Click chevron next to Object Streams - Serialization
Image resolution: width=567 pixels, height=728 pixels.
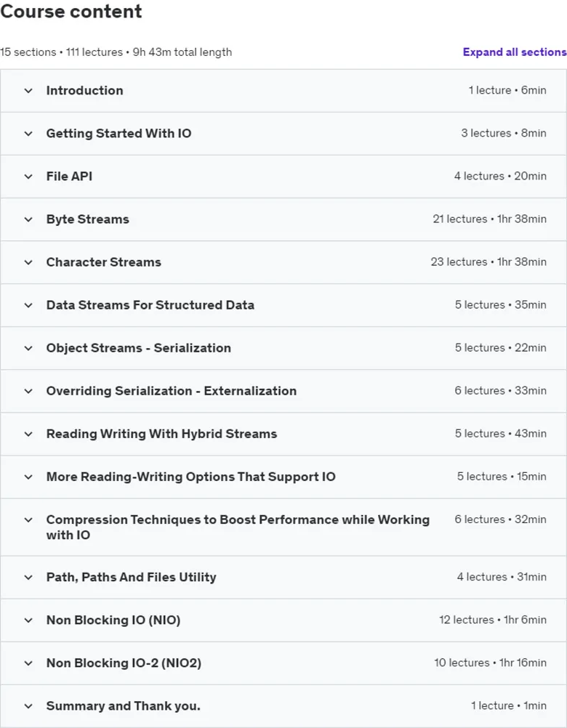click(x=28, y=348)
